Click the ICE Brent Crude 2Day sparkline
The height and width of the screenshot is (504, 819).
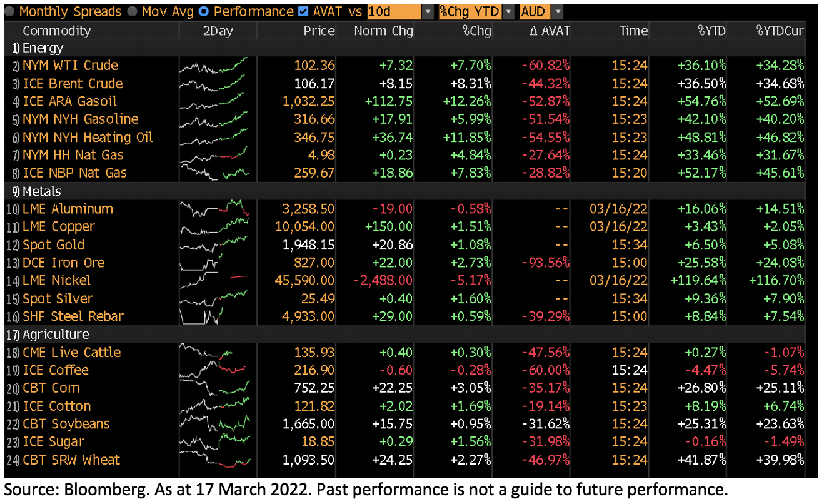click(213, 83)
